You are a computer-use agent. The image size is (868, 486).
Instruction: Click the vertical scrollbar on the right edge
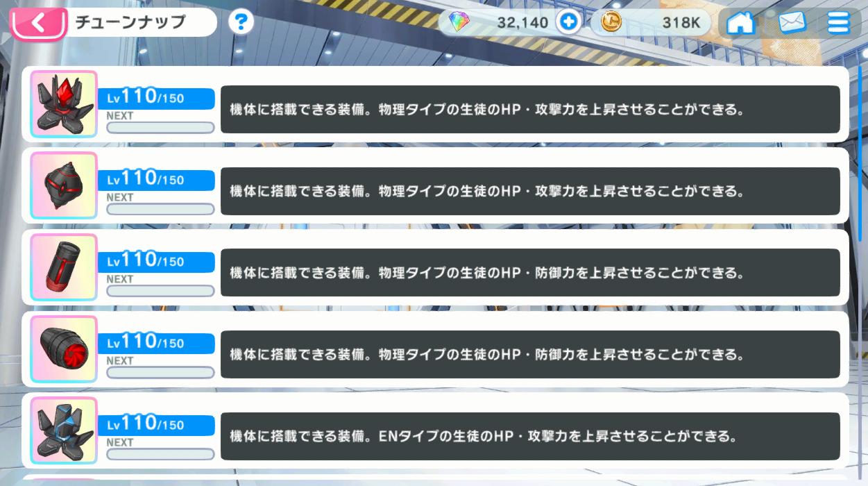point(860,153)
